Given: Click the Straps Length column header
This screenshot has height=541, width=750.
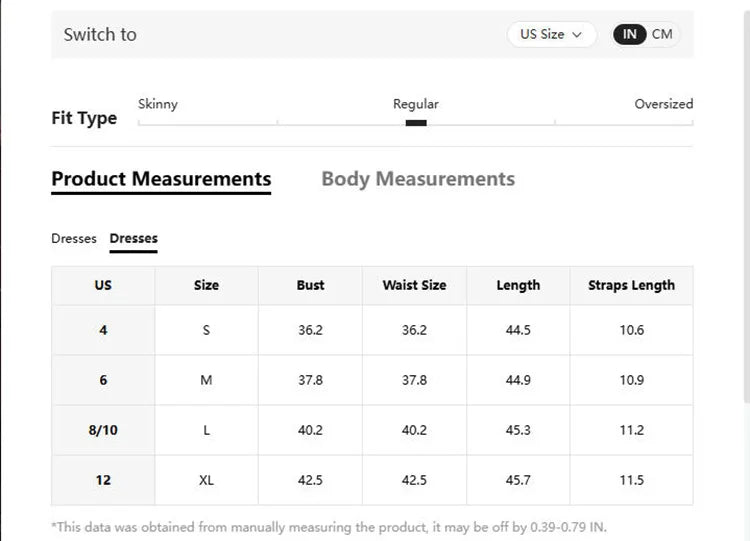Looking at the screenshot, I should click(631, 285).
